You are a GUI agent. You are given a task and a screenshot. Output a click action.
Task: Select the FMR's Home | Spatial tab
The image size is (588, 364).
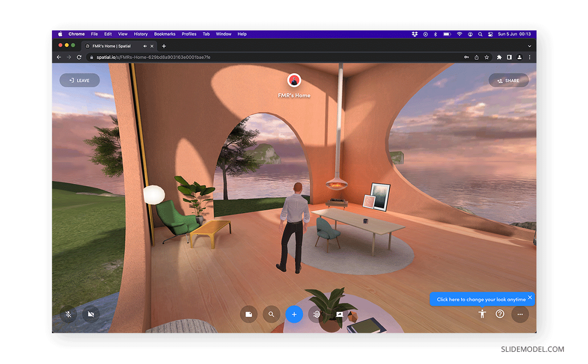(119, 46)
